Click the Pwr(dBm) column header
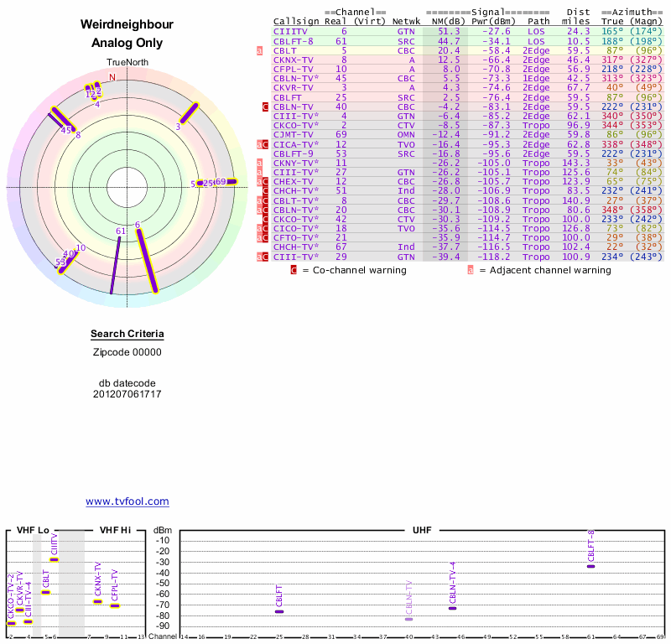Viewport: 671px width, 644px height. (x=493, y=22)
